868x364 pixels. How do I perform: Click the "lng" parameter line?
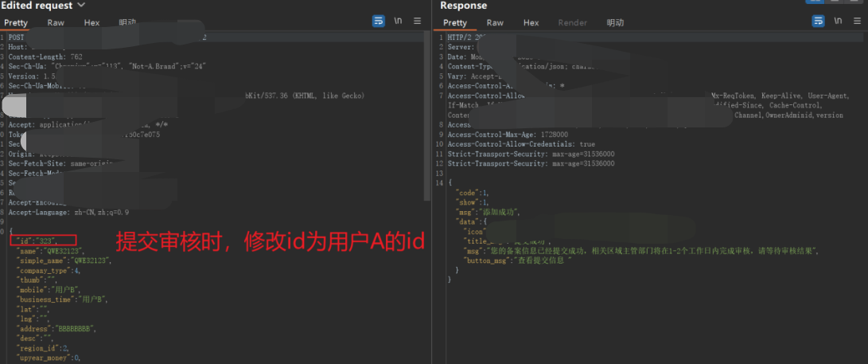pyautogui.click(x=32, y=319)
